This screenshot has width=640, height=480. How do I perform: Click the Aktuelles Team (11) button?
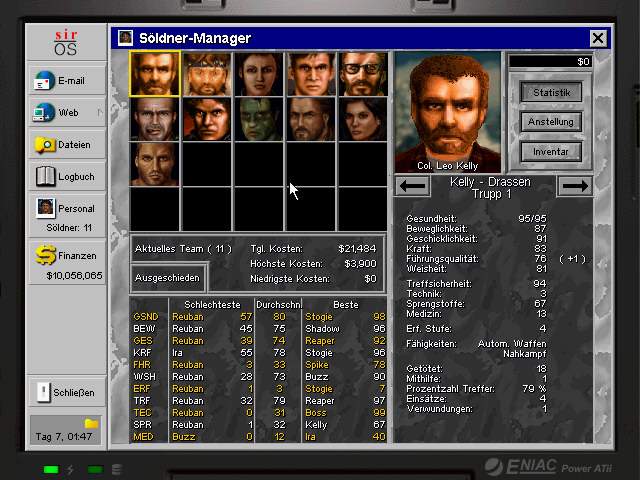(x=183, y=249)
